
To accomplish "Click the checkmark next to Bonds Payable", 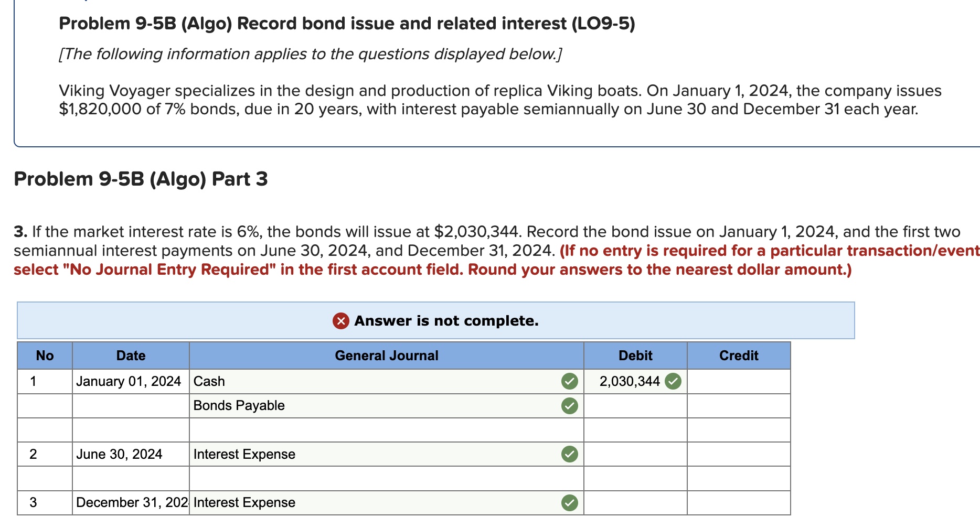I will click(x=569, y=405).
